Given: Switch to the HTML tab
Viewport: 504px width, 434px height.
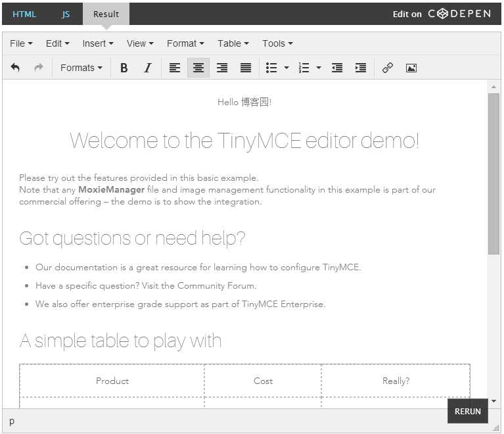Looking at the screenshot, I should [x=24, y=14].
